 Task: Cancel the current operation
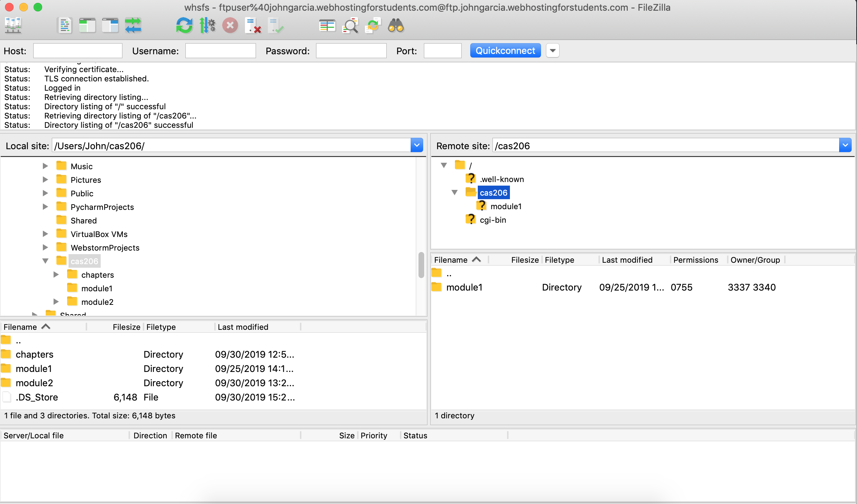coord(230,26)
